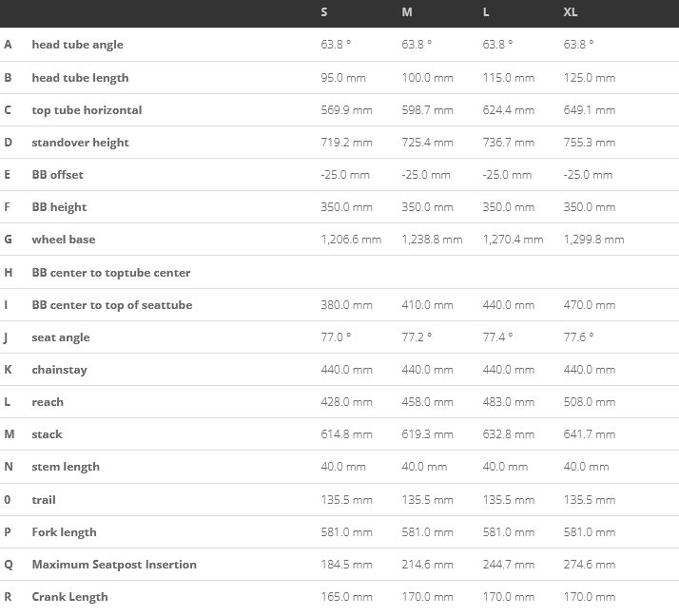Viewport: 679px width, 616px height.
Task: Select the 'top tube horizontal' row label
Action: (87, 110)
